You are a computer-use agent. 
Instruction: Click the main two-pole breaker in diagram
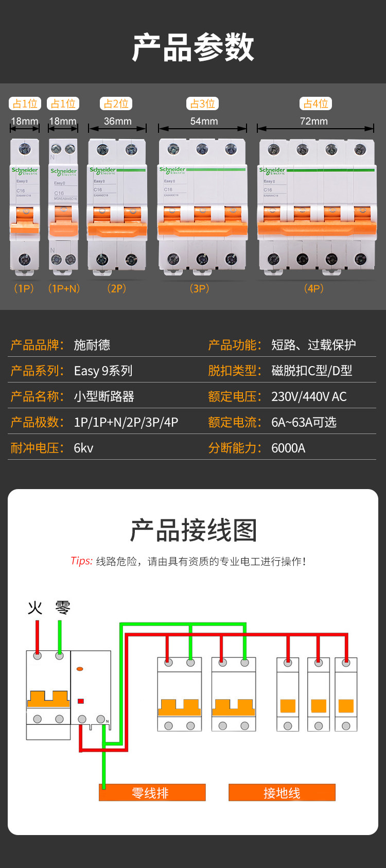(x=48, y=695)
